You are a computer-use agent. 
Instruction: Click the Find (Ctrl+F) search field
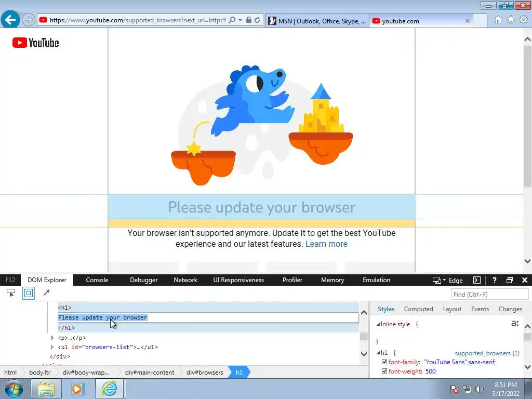490,294
